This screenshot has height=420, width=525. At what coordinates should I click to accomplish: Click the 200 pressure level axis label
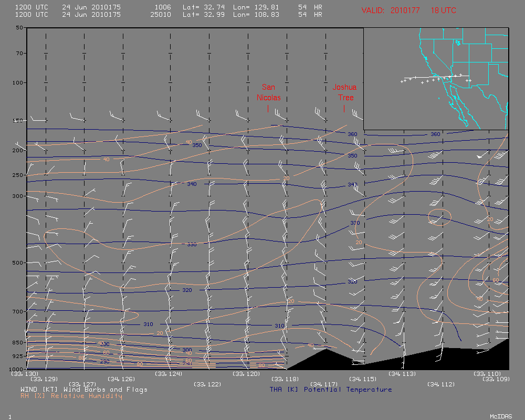[18, 150]
